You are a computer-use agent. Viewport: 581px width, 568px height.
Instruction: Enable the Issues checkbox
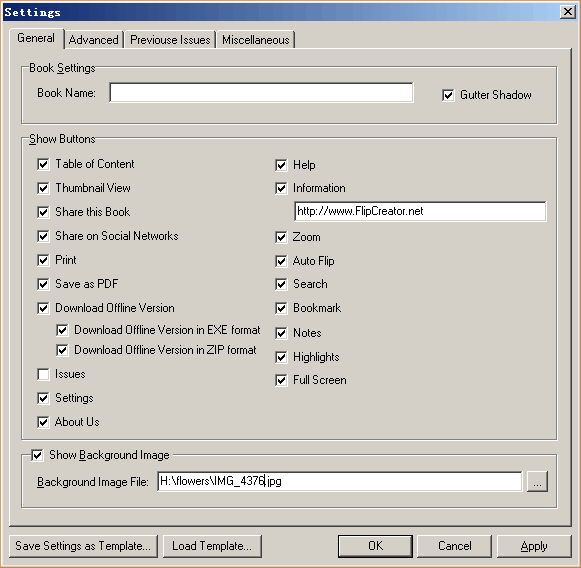(43, 374)
